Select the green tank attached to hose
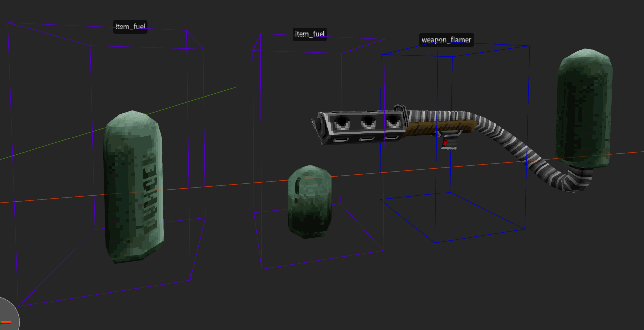 pyautogui.click(x=585, y=108)
